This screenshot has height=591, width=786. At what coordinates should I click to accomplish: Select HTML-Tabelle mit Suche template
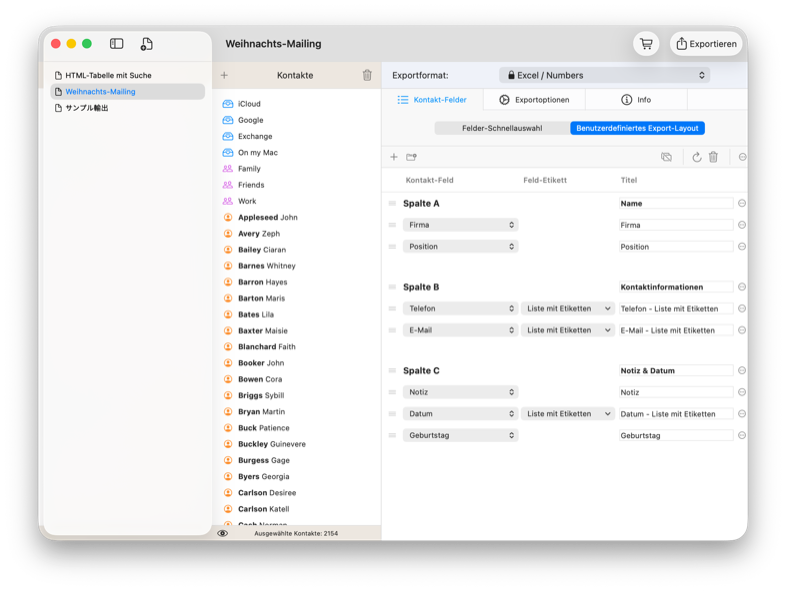(108, 75)
